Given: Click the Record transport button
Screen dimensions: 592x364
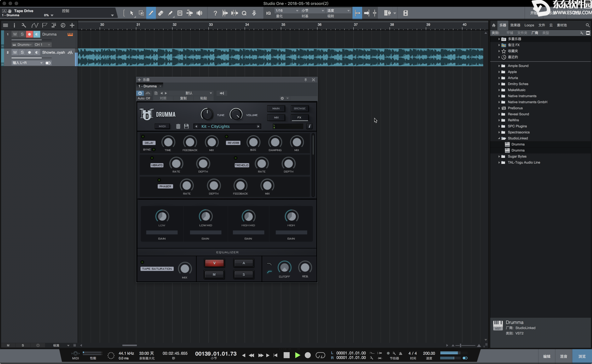Looking at the screenshot, I should coord(308,355).
